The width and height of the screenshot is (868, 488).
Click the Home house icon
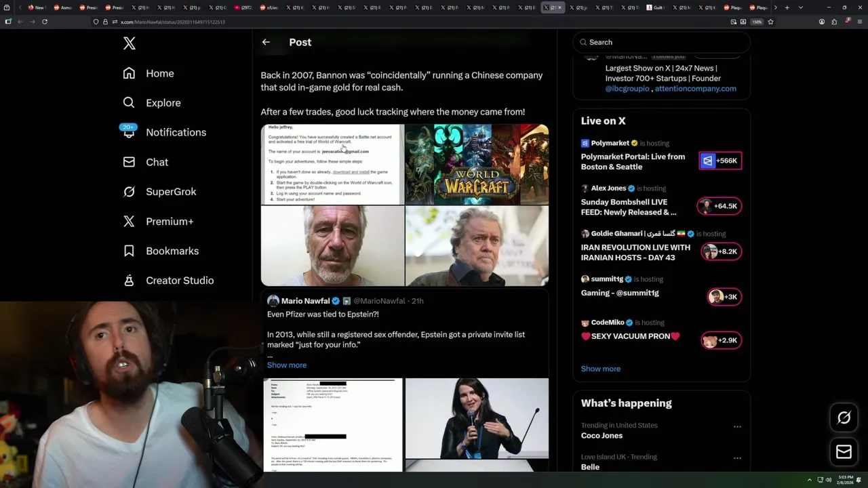[129, 73]
